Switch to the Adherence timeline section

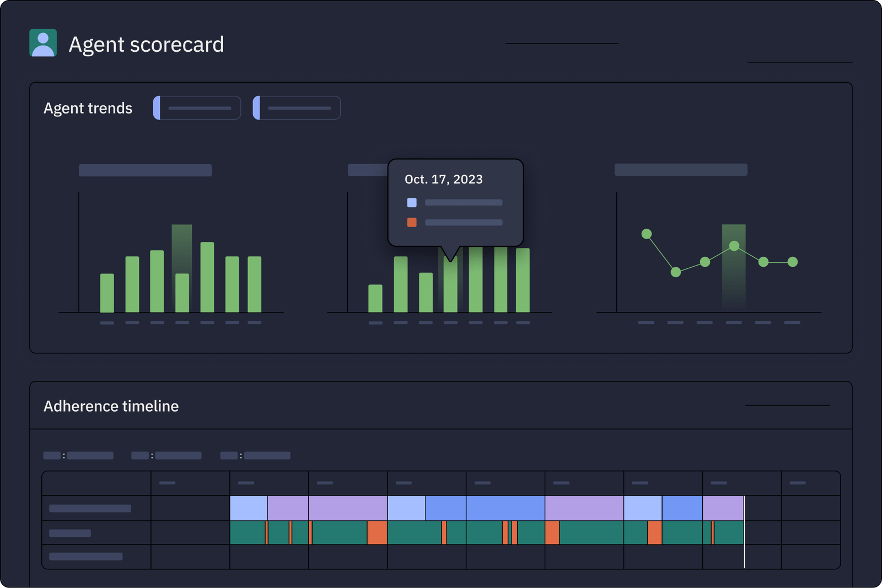tap(111, 406)
